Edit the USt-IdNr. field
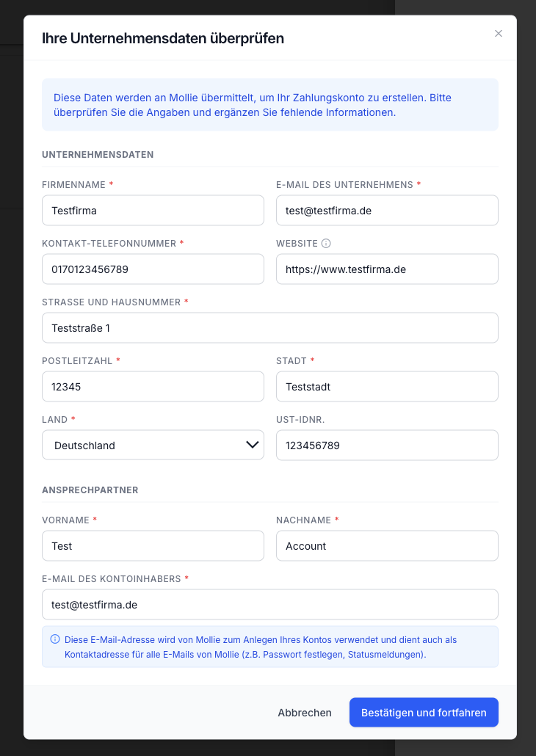 pyautogui.click(x=387, y=445)
